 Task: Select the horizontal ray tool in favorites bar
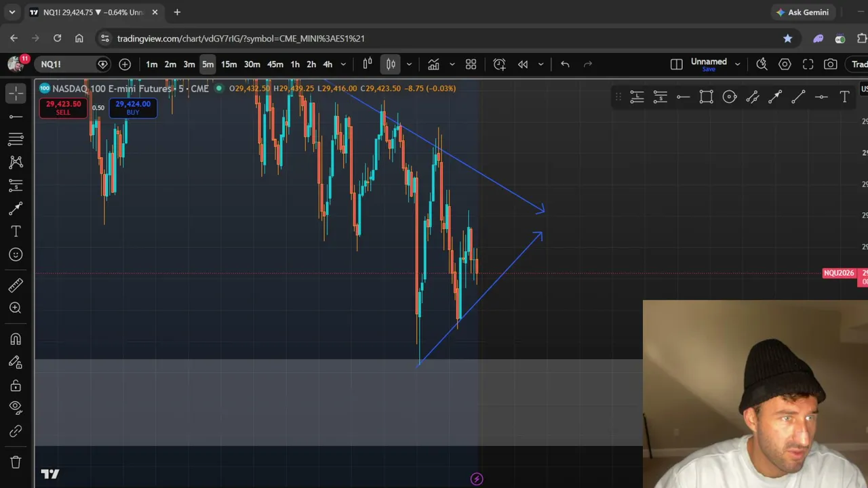tap(683, 97)
